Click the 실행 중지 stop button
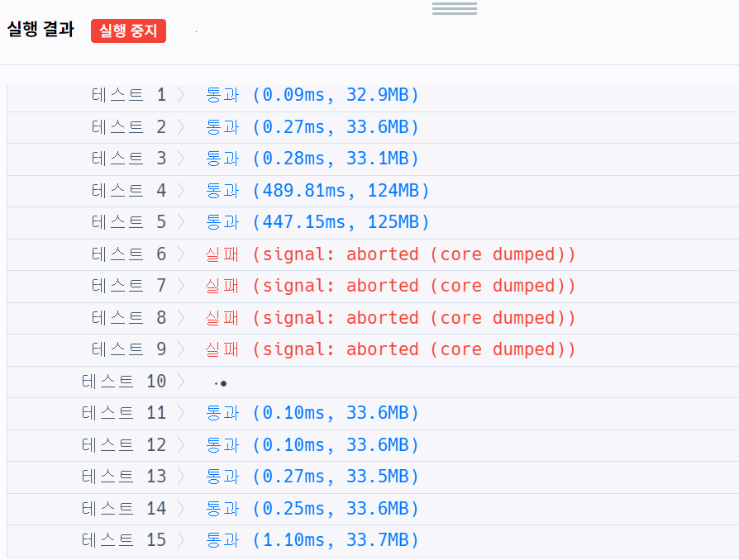This screenshot has width=739, height=560. 128,31
